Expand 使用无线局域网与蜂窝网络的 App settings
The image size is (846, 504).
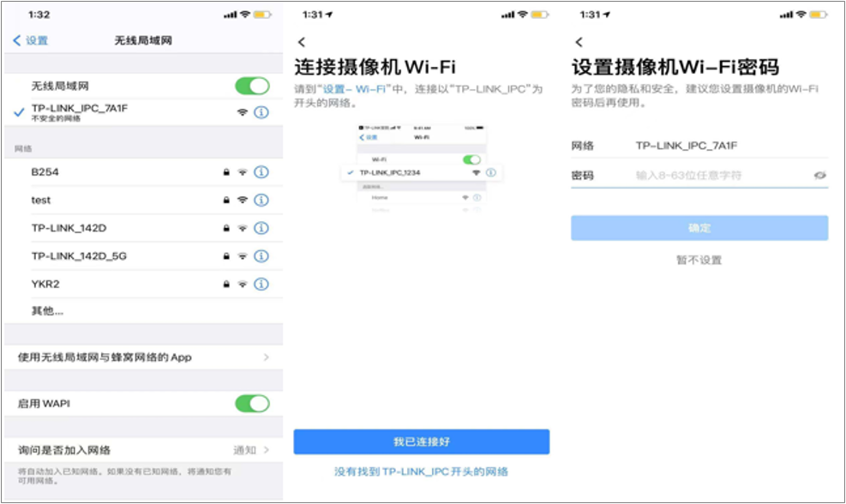(143, 357)
